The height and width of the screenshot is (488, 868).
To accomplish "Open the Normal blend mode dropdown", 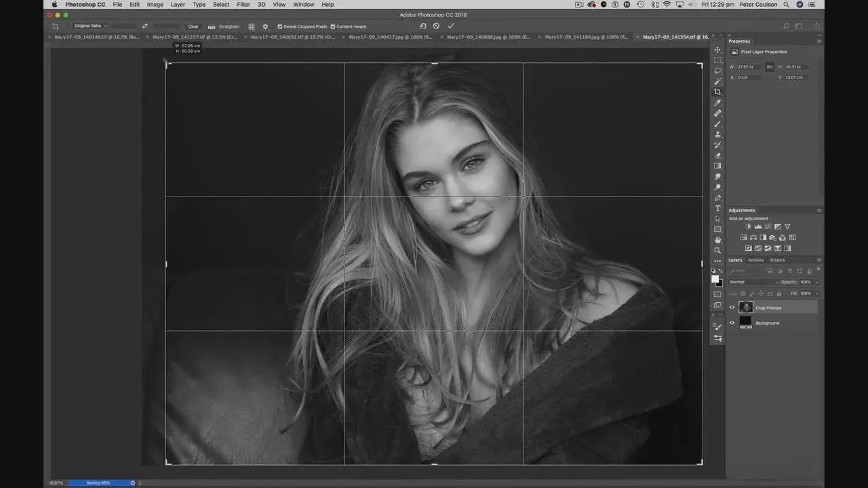I will pos(753,282).
